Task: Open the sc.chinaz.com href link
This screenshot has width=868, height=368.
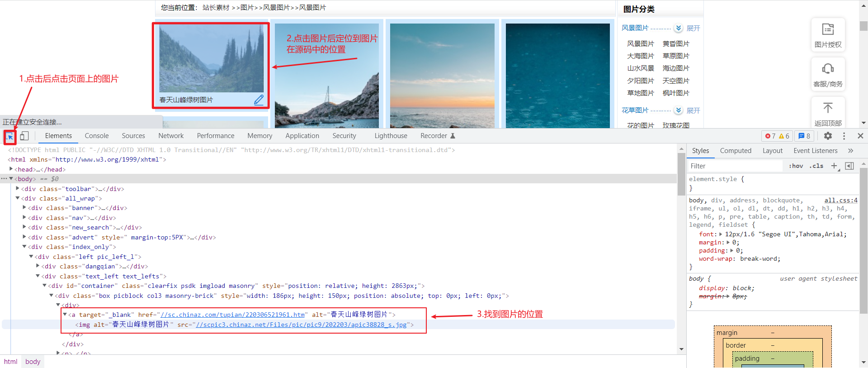Action: pos(233,315)
